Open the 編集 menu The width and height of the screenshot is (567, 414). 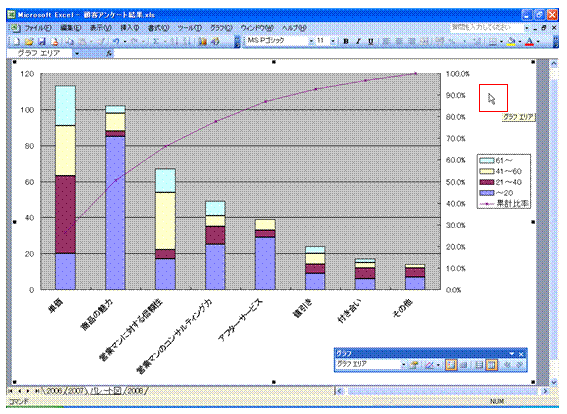pyautogui.click(x=71, y=28)
